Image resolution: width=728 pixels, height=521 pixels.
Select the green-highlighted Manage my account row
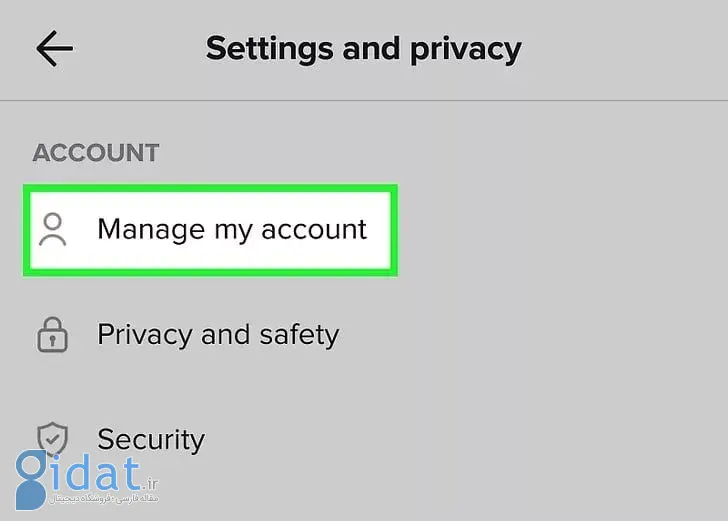pyautogui.click(x=210, y=230)
